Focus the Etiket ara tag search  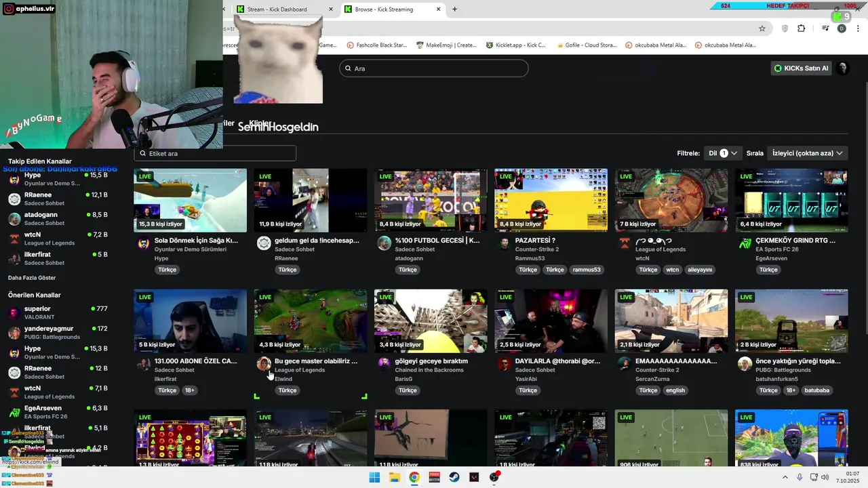215,153
